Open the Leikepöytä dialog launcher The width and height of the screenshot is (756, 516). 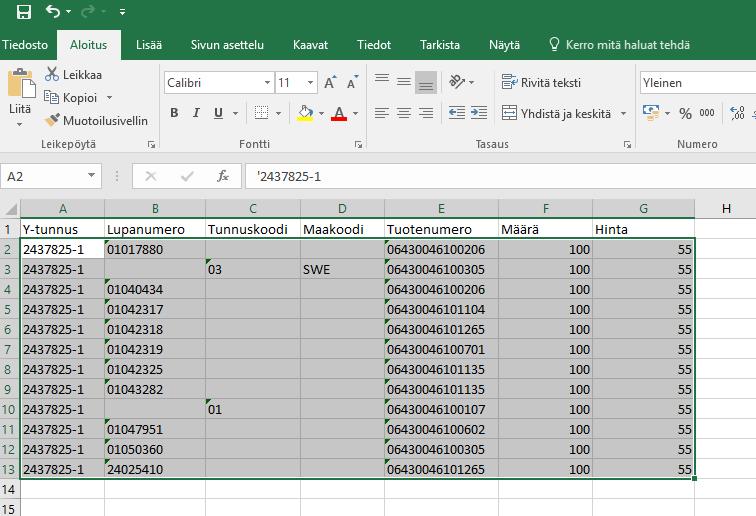coord(151,144)
